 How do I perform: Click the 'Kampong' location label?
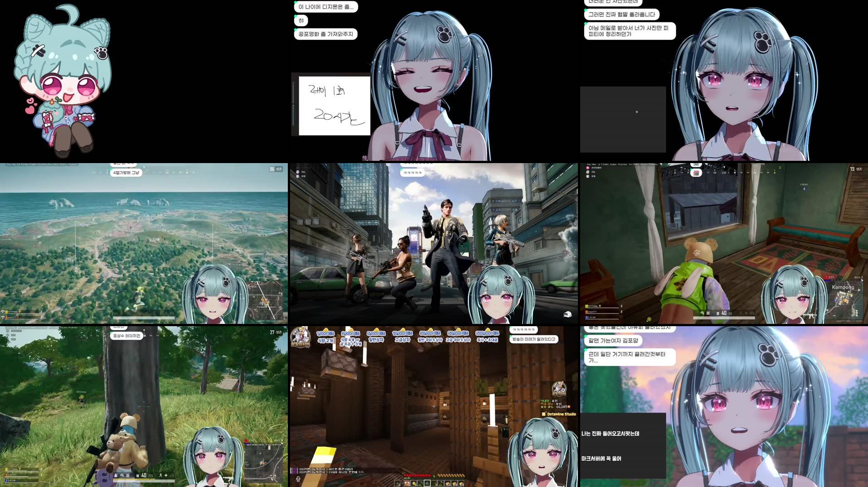pyautogui.click(x=843, y=287)
